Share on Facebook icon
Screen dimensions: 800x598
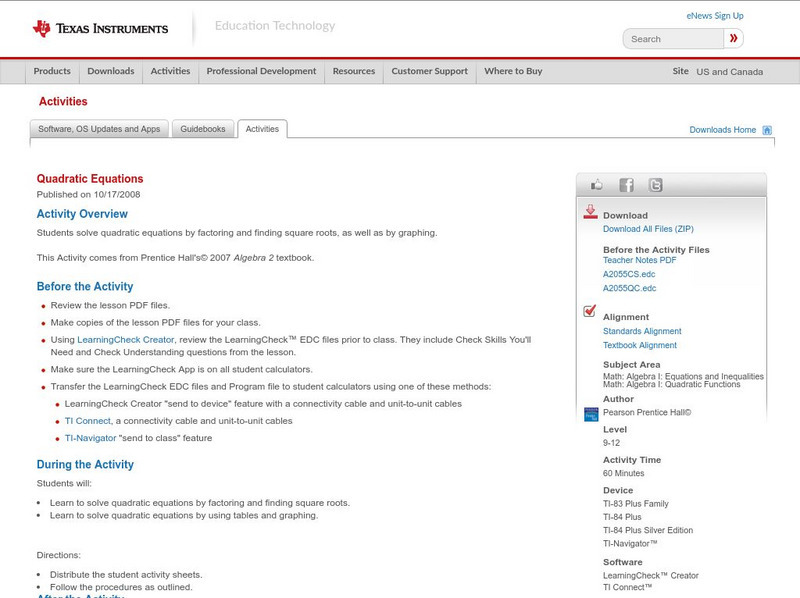[626, 185]
